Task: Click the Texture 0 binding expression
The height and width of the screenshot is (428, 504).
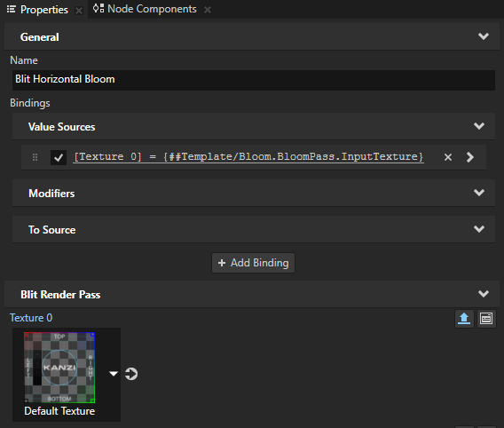Action: tap(248, 157)
